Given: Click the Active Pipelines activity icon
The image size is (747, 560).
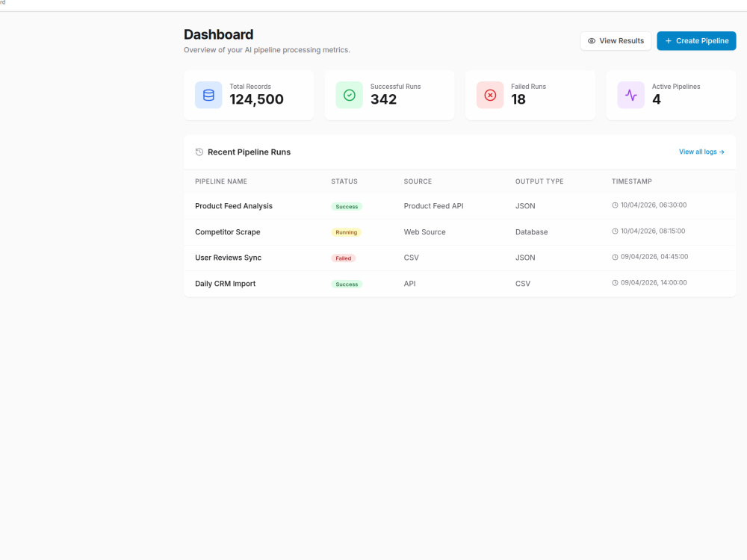Looking at the screenshot, I should pos(630,95).
